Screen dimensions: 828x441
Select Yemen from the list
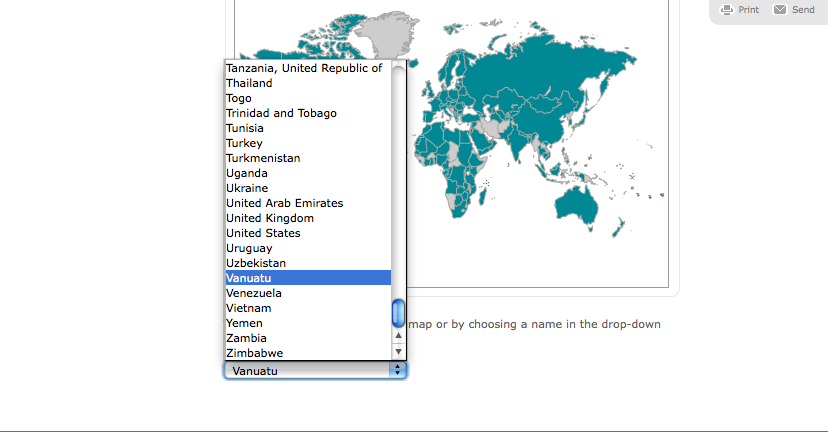[x=308, y=323]
